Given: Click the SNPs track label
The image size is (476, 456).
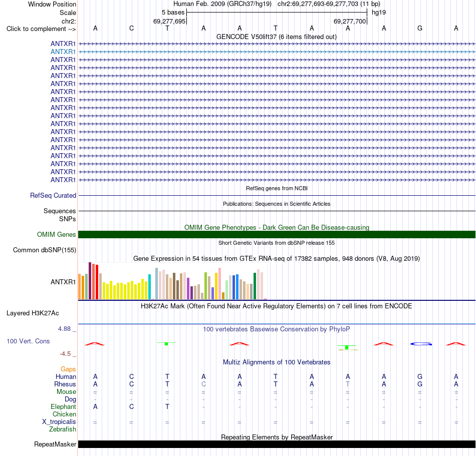Looking at the screenshot, I should [x=68, y=219].
